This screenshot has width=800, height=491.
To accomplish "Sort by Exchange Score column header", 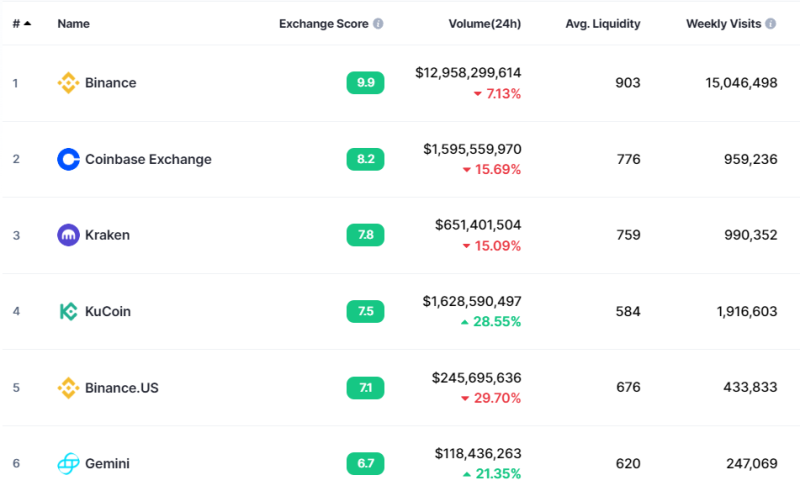I will [323, 23].
